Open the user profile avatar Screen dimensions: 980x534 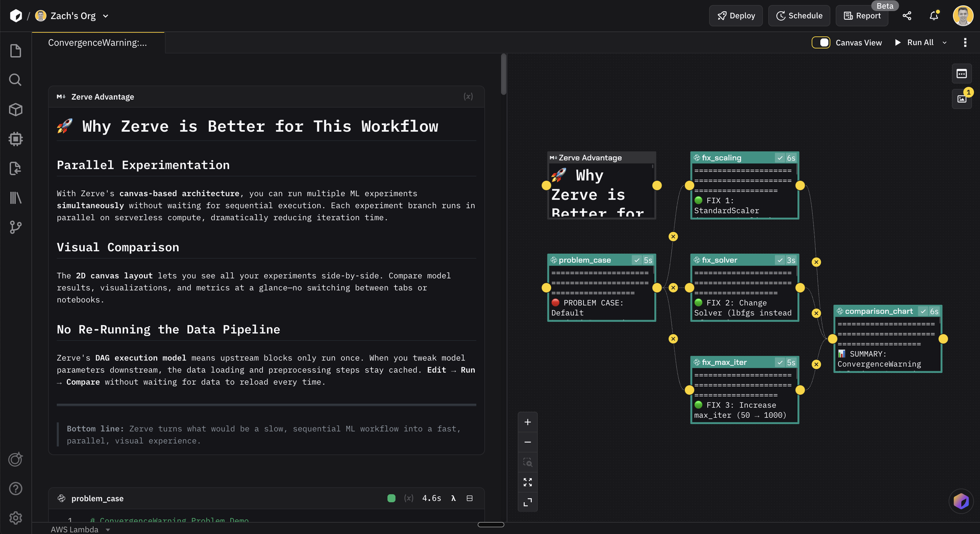click(963, 16)
